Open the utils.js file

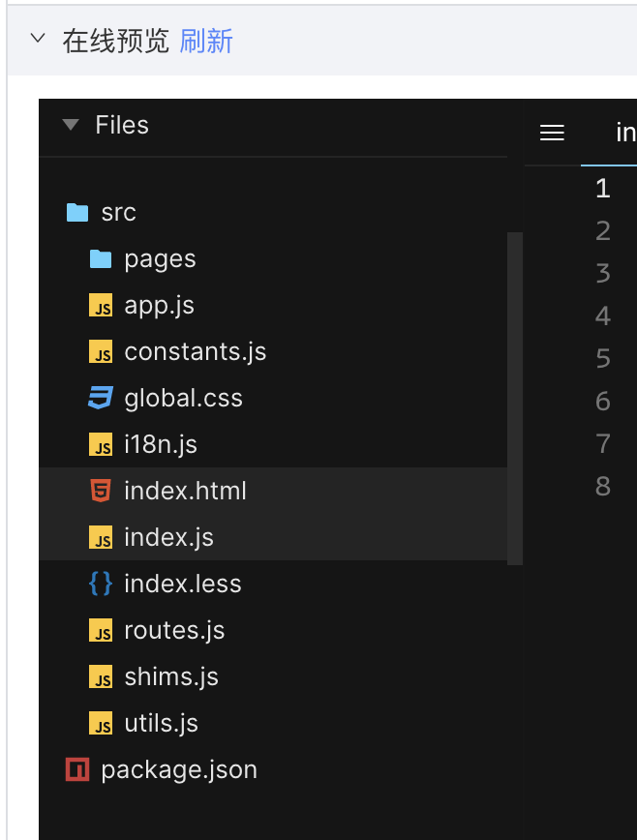pyautogui.click(x=162, y=723)
